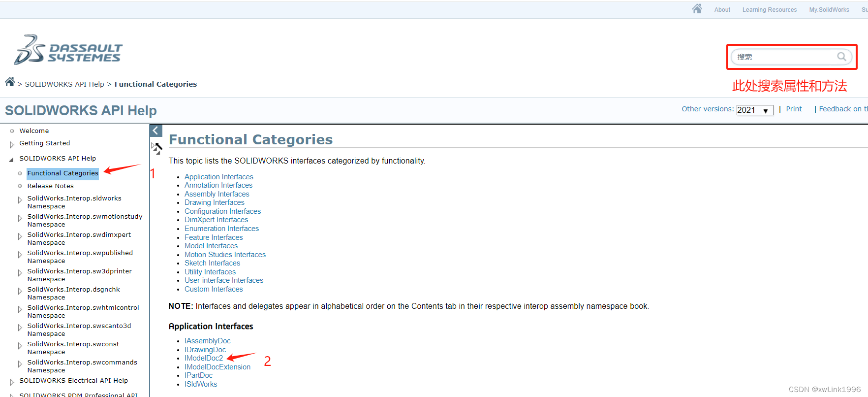Open the Other versions 2021 dropdown
This screenshot has height=397, width=868.
coord(754,110)
